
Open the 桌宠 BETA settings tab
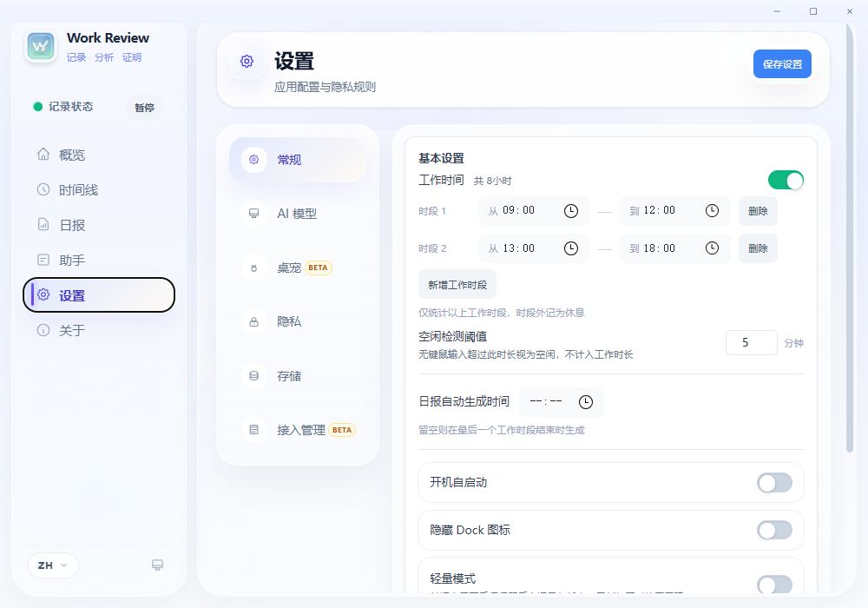coord(298,268)
